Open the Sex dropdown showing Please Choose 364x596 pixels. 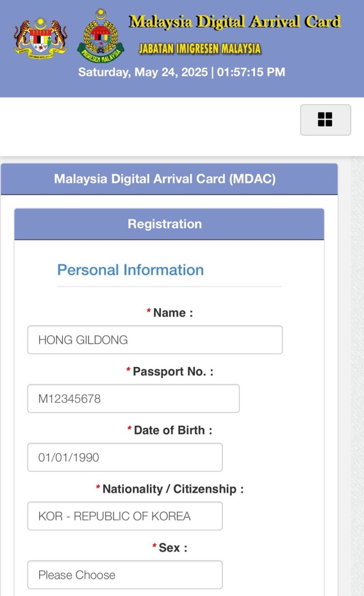point(125,575)
